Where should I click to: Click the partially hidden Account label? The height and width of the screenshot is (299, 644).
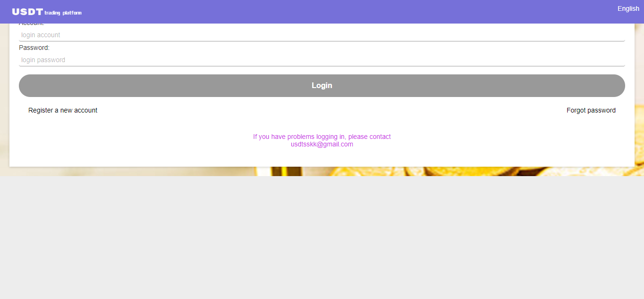pos(31,24)
